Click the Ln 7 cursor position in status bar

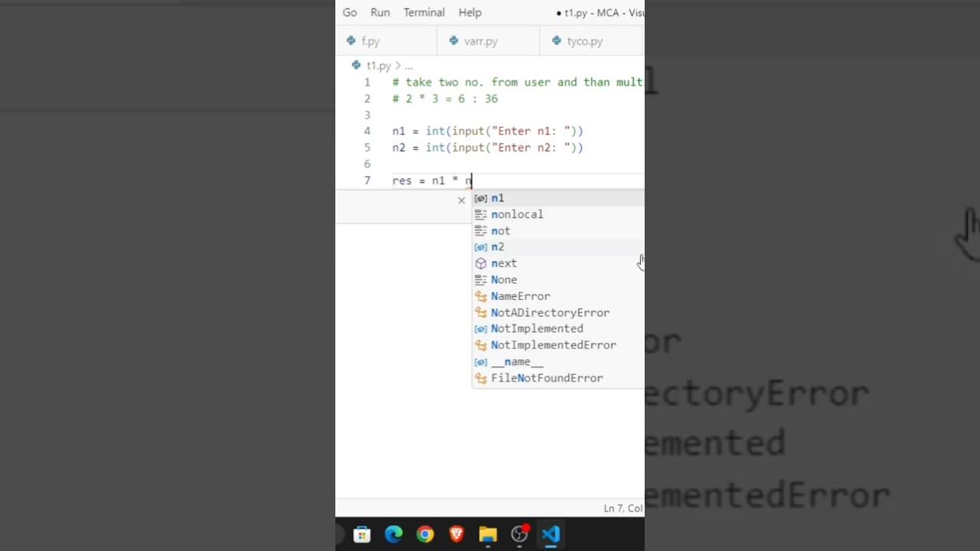pos(623,508)
